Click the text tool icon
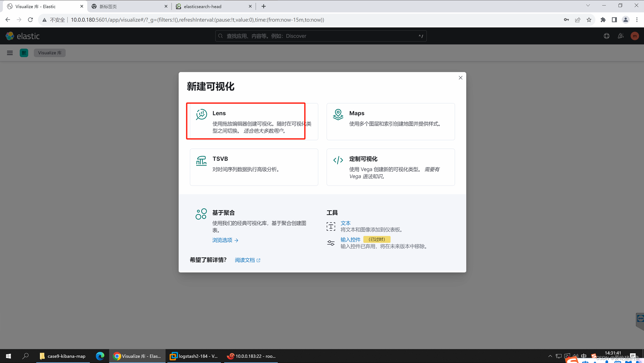The height and width of the screenshot is (363, 644). pyautogui.click(x=331, y=226)
